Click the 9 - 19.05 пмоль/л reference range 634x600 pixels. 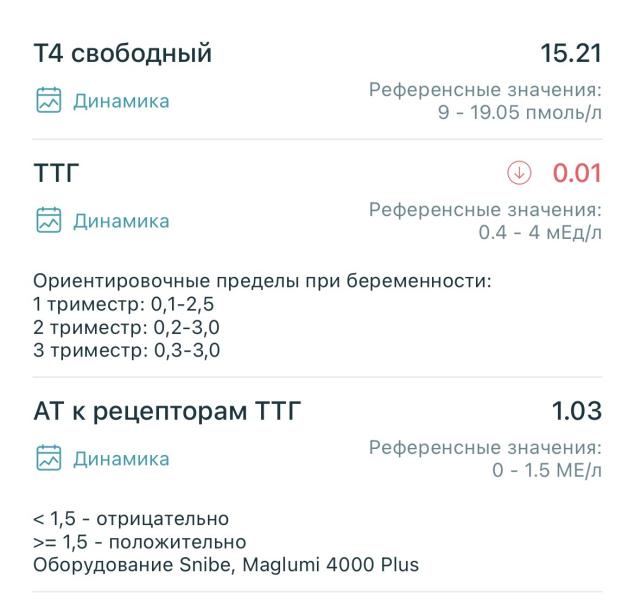click(x=520, y=112)
